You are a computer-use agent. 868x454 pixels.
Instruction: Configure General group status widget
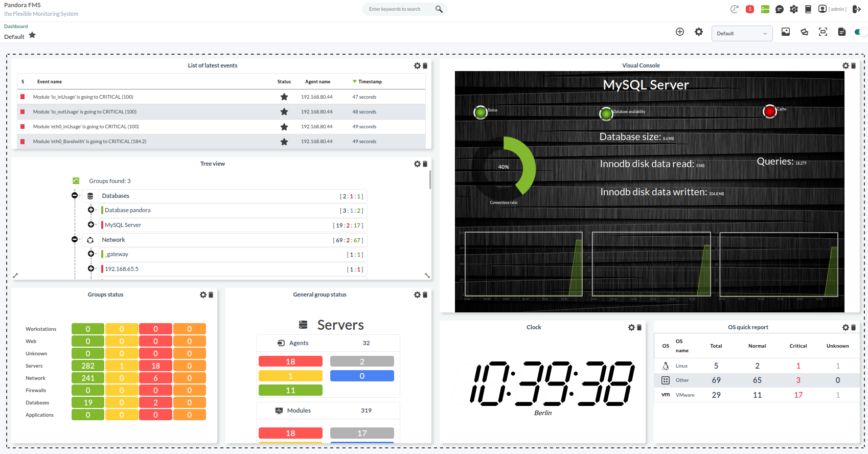pyautogui.click(x=417, y=294)
